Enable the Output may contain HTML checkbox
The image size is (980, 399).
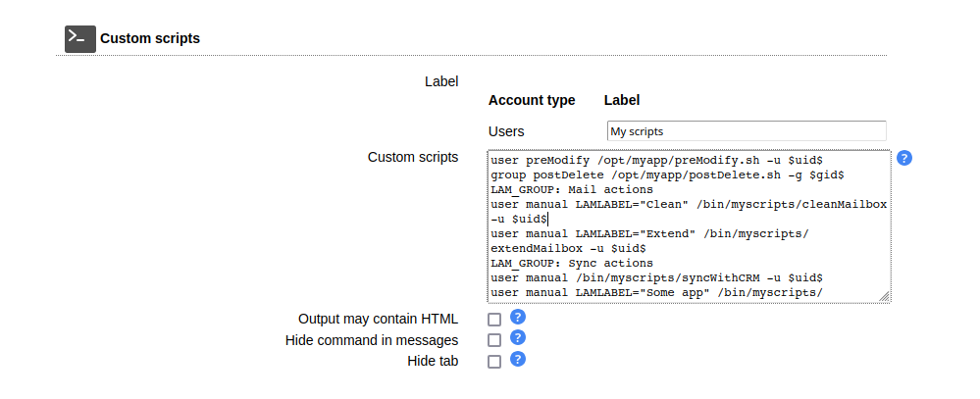(494, 320)
